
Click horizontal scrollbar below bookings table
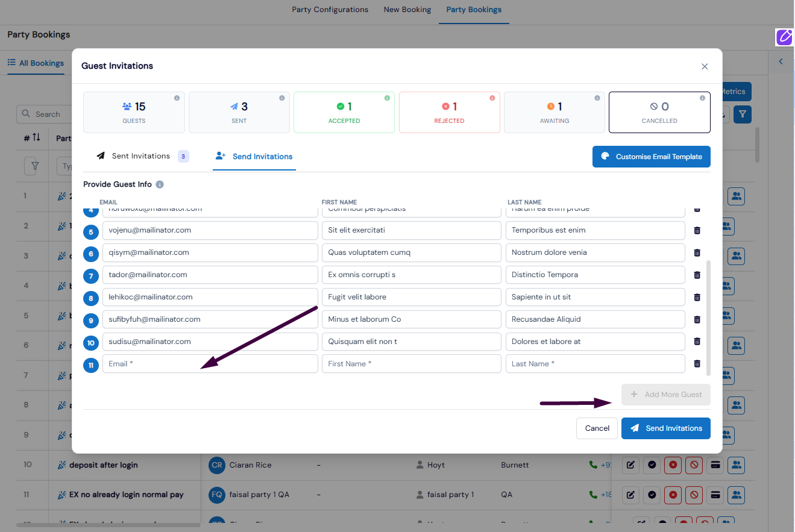(108, 525)
